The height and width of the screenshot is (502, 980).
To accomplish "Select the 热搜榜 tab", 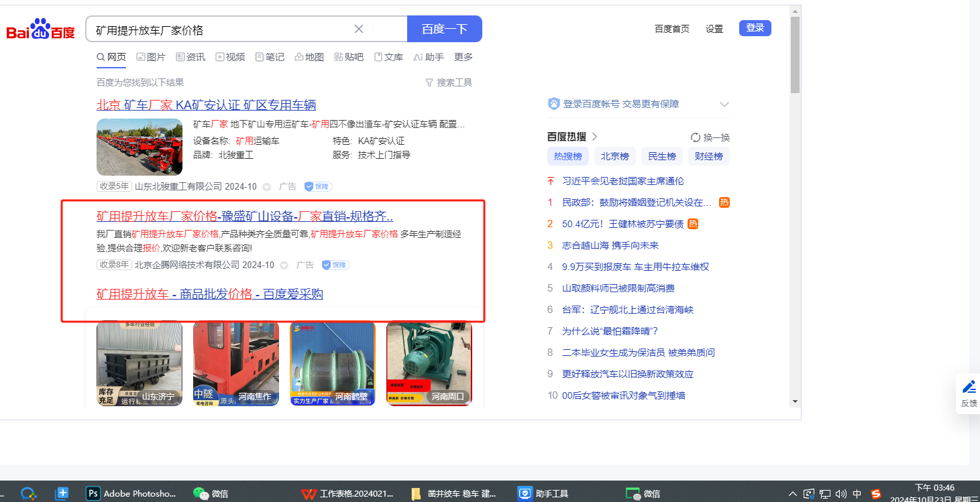I will (568, 156).
